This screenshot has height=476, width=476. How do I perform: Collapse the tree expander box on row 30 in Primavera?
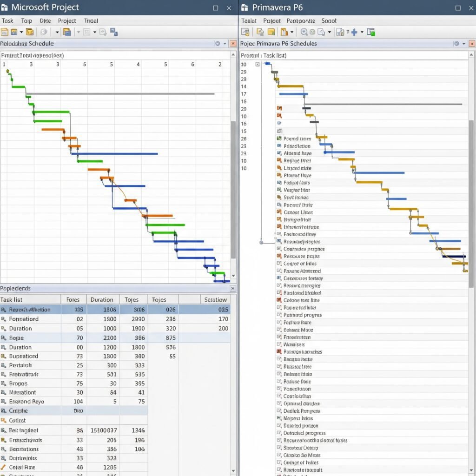258,64
